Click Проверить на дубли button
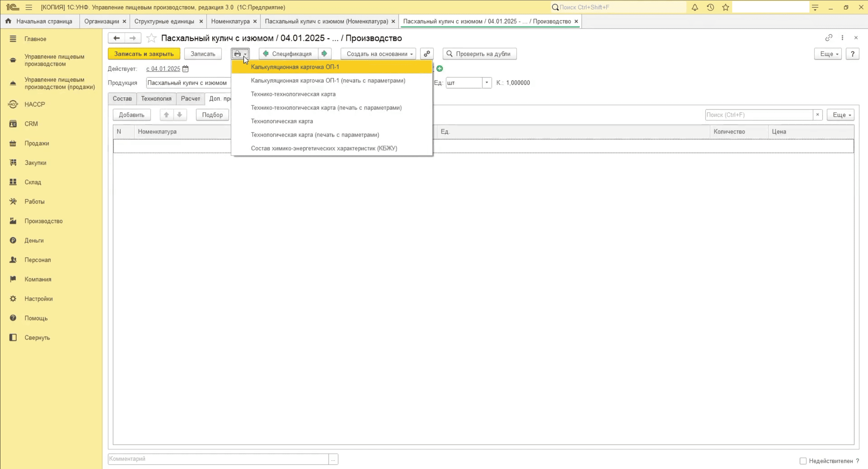This screenshot has height=469, width=868. [x=480, y=54]
